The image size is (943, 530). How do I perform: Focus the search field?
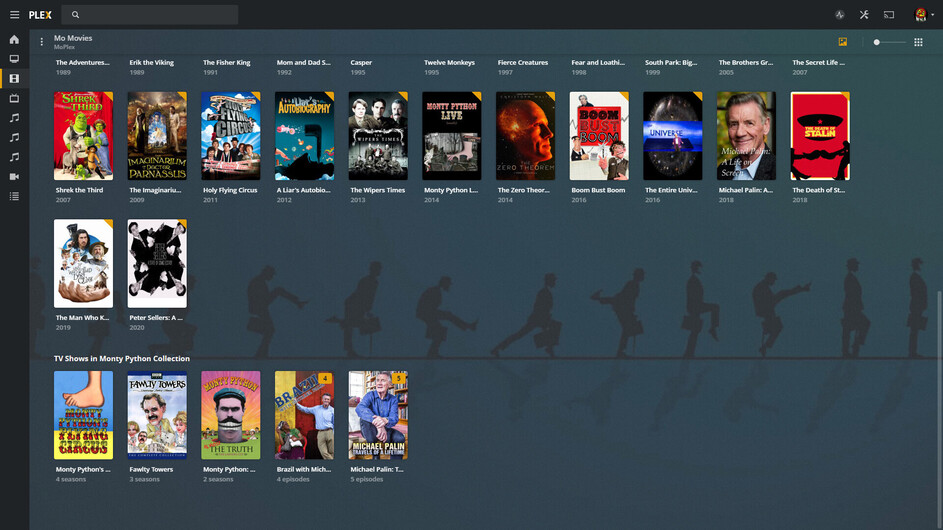pyautogui.click(x=150, y=14)
